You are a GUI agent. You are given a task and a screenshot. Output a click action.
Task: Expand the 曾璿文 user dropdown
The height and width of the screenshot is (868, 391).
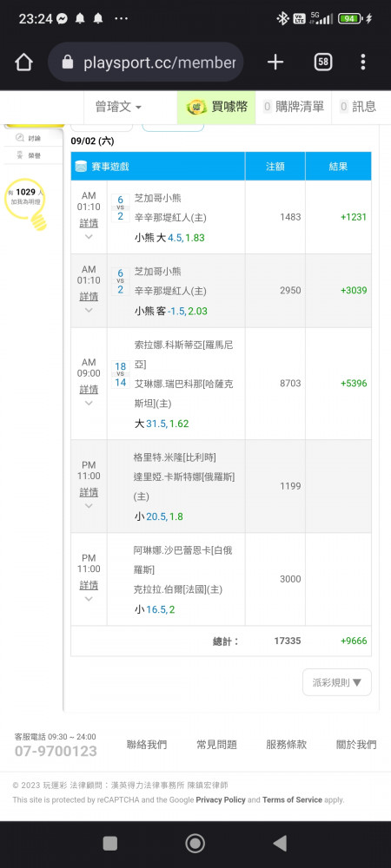(118, 107)
